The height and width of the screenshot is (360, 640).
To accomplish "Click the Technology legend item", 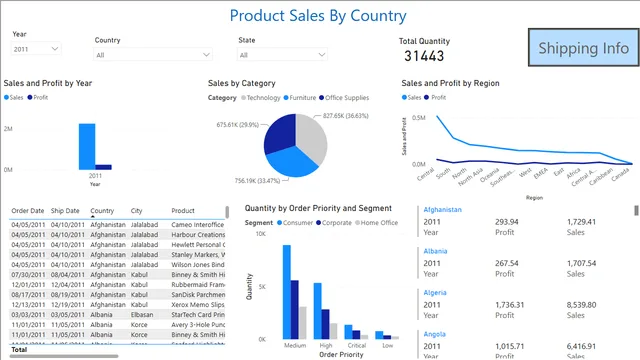I will [261, 98].
